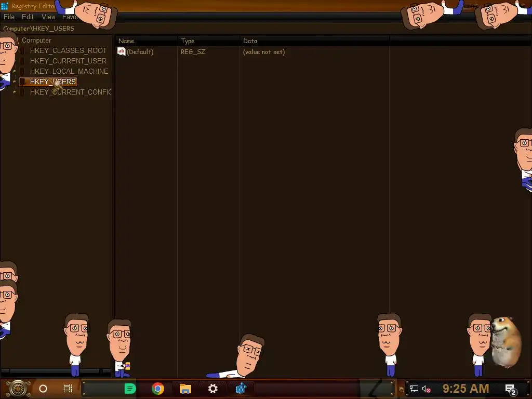Sort by the Data column header
Viewport: 532px width, 399px height.
click(x=314, y=41)
